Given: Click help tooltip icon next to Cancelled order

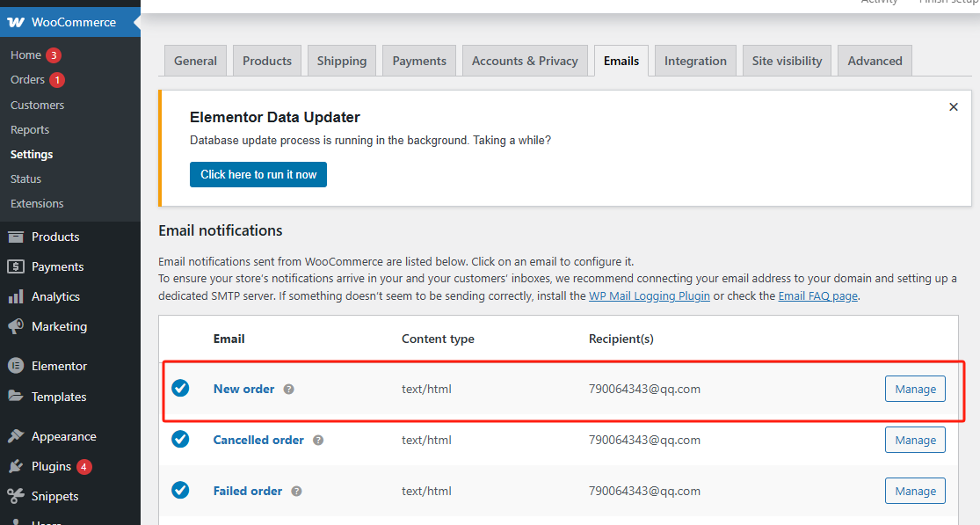Looking at the screenshot, I should click(x=318, y=440).
